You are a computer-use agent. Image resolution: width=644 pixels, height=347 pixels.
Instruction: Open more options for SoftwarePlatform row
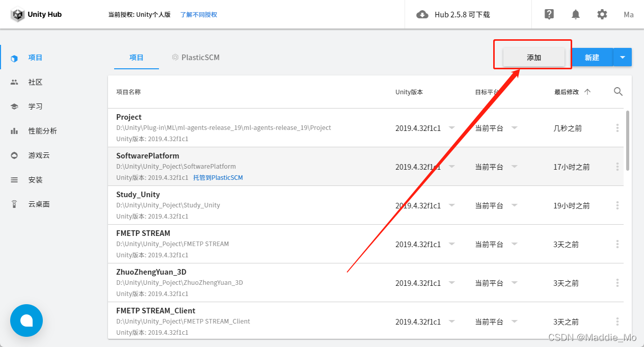pos(618,167)
